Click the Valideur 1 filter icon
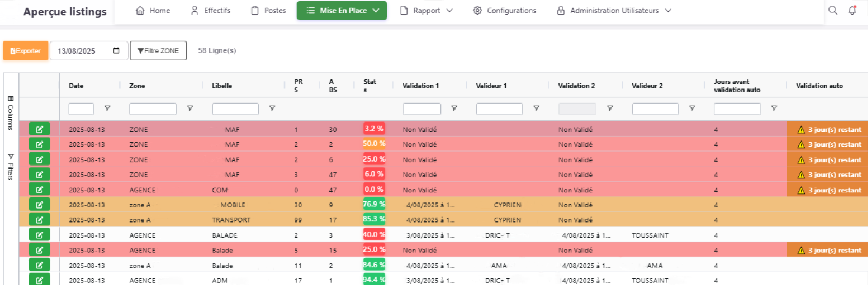 [x=536, y=109]
